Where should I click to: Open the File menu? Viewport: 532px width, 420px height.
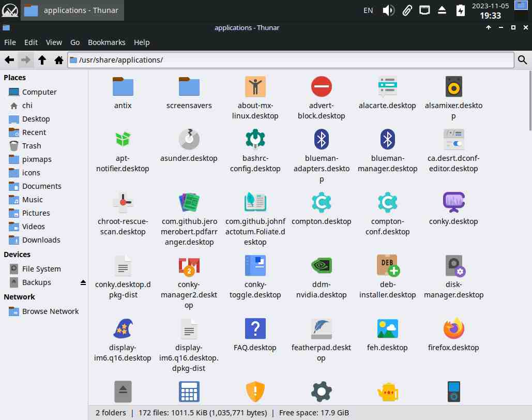(10, 42)
